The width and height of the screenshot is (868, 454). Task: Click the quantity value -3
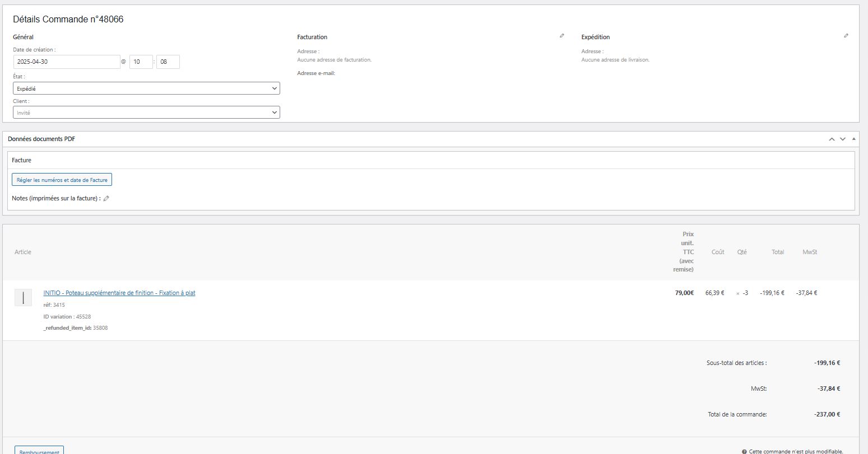point(745,293)
